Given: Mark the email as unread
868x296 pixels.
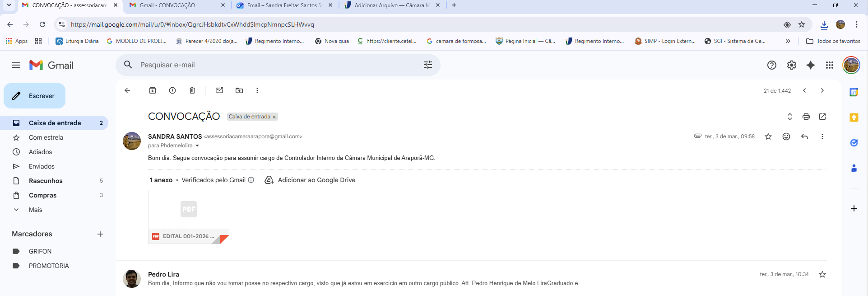Looking at the screenshot, I should pyautogui.click(x=219, y=90).
